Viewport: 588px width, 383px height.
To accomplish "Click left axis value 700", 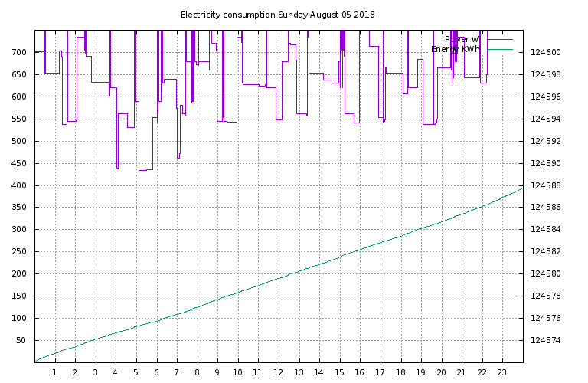I will pos(19,52).
